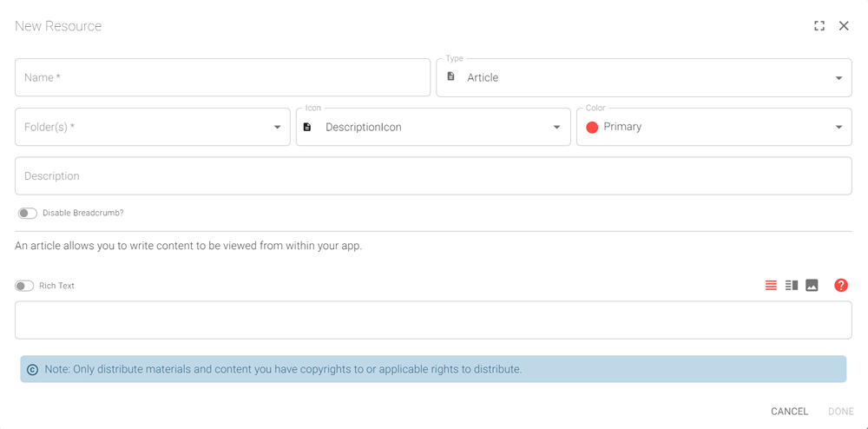868x429 pixels.
Task: Close the New Resource dialog
Action: (844, 26)
